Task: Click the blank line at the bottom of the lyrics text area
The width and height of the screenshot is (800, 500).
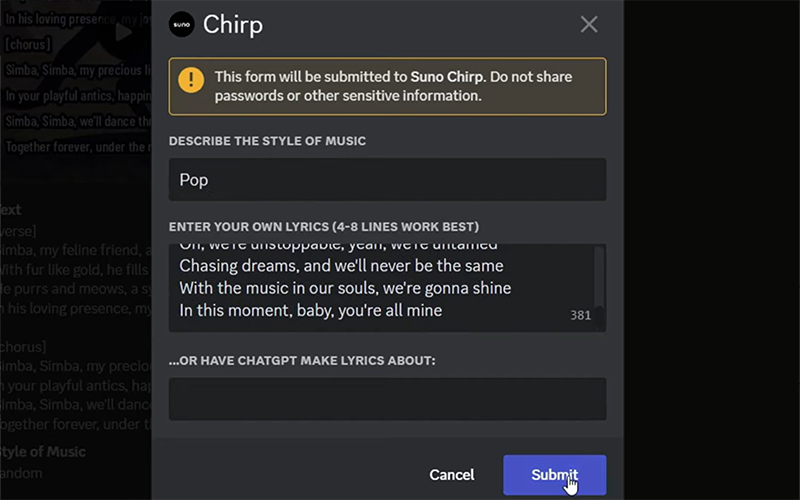Action: point(380,326)
